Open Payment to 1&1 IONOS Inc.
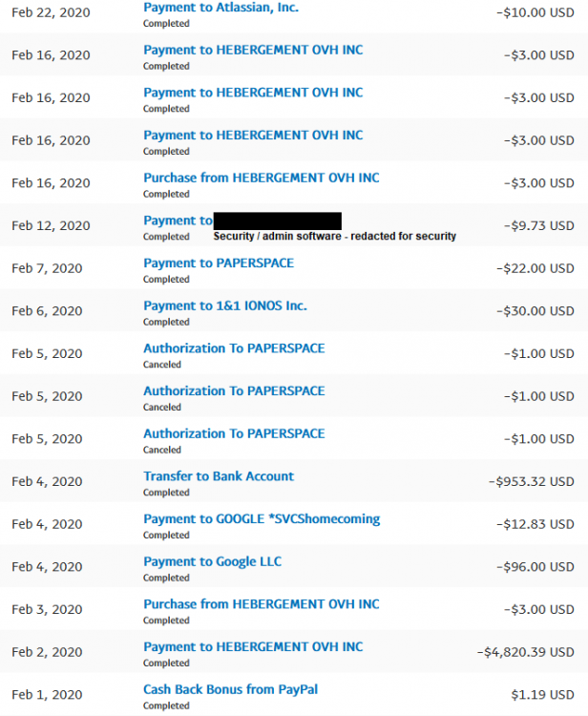The width and height of the screenshot is (588, 716). click(225, 305)
